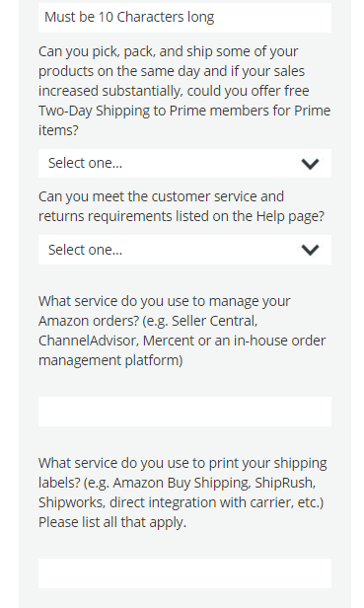Image resolution: width=364 pixels, height=608 pixels.
Task: Click the 'manage your Amazon orders' question label
Action: pos(182,331)
